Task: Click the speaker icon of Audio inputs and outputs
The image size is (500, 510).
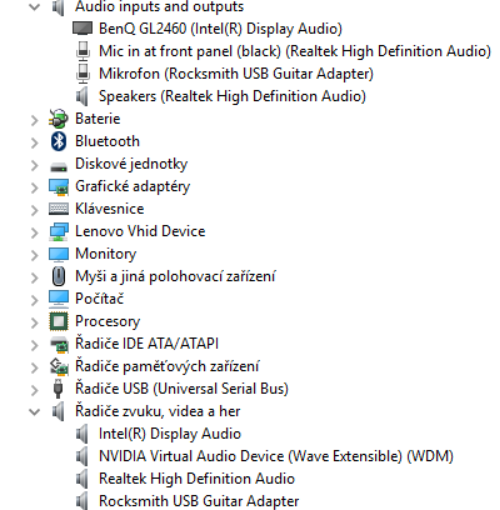Action: [58, 7]
